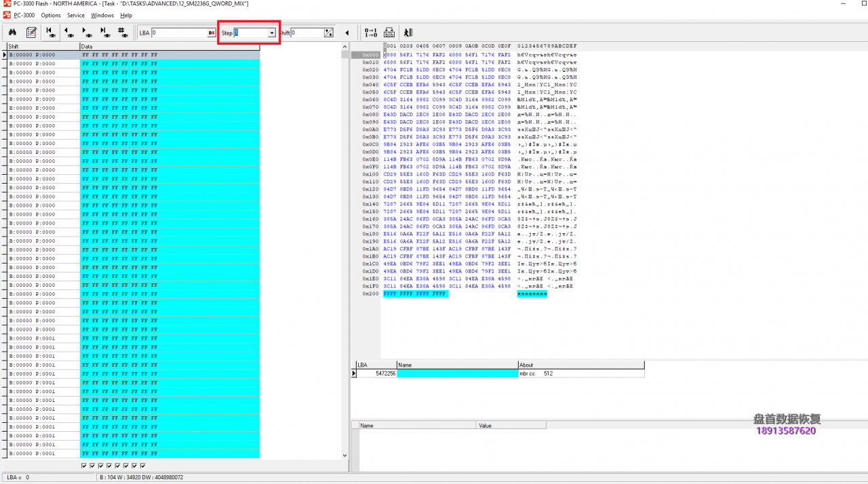Go to next sector arrow icon

(87, 32)
